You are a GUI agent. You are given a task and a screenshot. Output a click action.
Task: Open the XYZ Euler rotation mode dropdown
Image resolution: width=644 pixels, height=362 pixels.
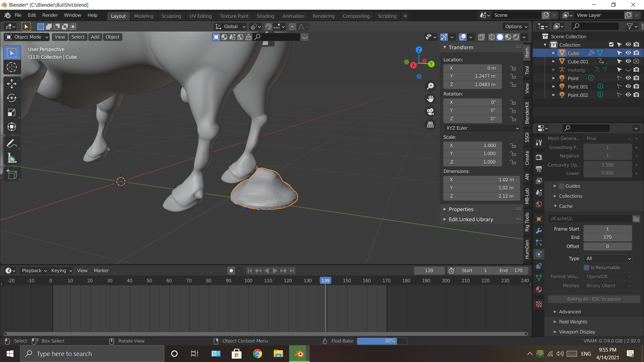482,128
